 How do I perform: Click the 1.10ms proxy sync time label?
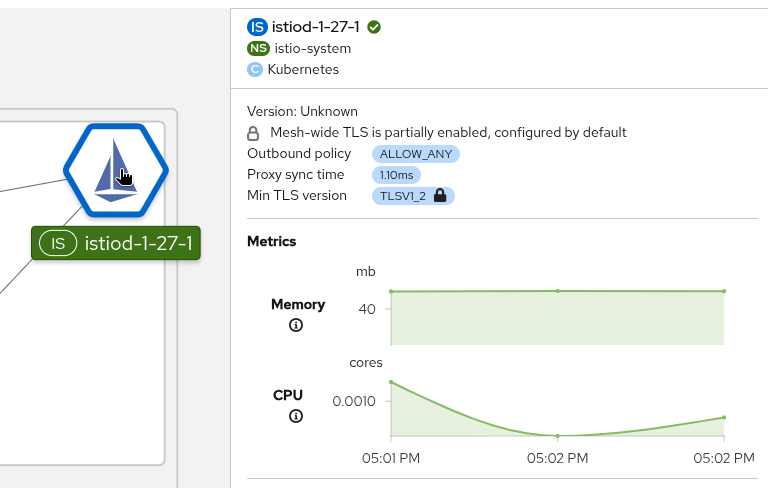[396, 175]
